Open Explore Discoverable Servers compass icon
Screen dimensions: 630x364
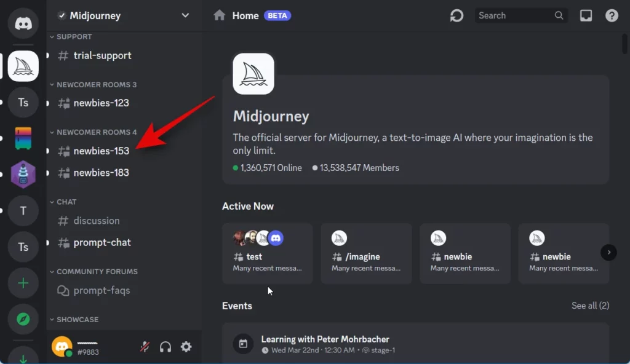(x=23, y=319)
